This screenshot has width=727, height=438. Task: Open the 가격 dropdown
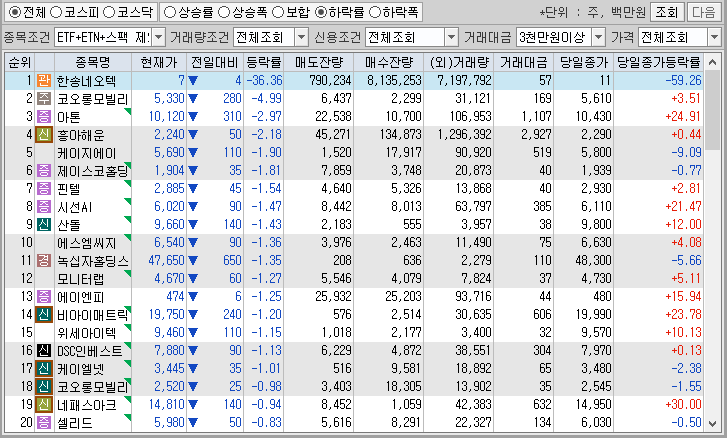click(x=714, y=37)
